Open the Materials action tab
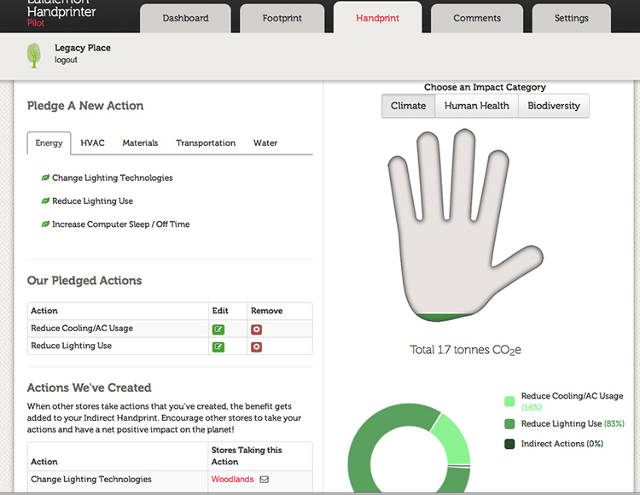Screen dimensions: 640x495 click(140, 143)
